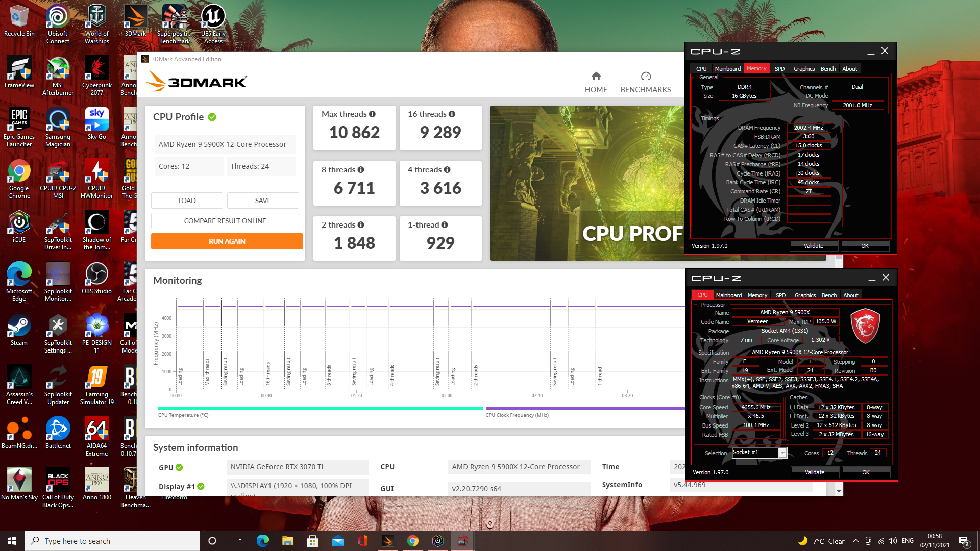Open Battle.net desktop icon

[58, 433]
